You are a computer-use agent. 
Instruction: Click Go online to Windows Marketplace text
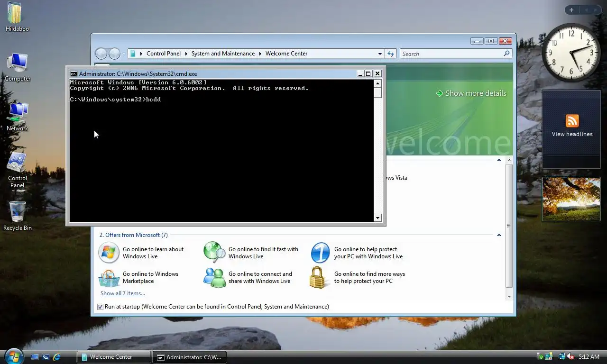pyautogui.click(x=150, y=277)
